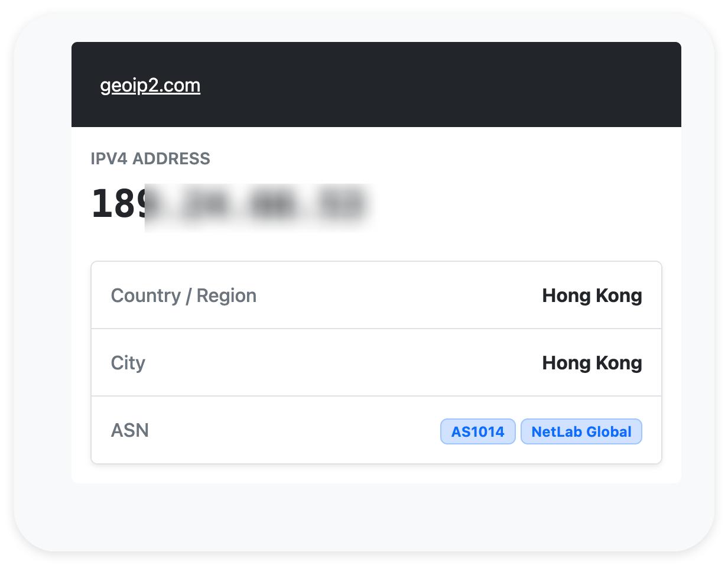
Task: Click the NetLab Global badge
Action: pos(581,431)
